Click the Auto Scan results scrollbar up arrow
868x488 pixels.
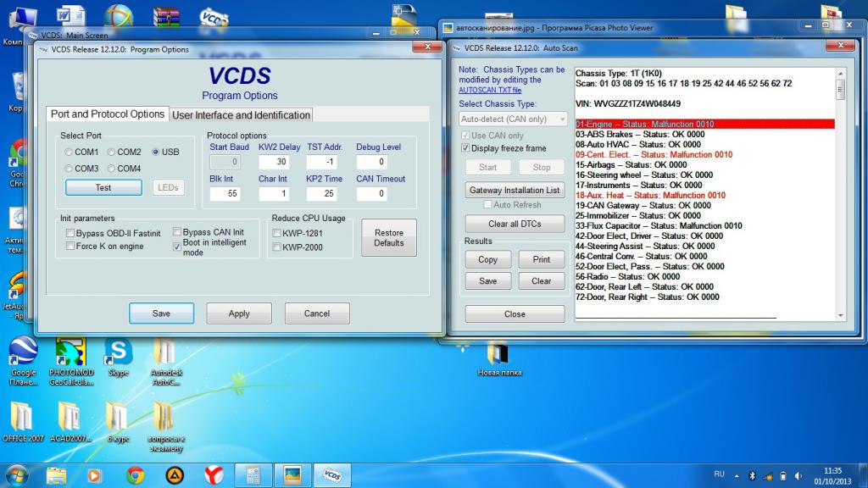[840, 73]
